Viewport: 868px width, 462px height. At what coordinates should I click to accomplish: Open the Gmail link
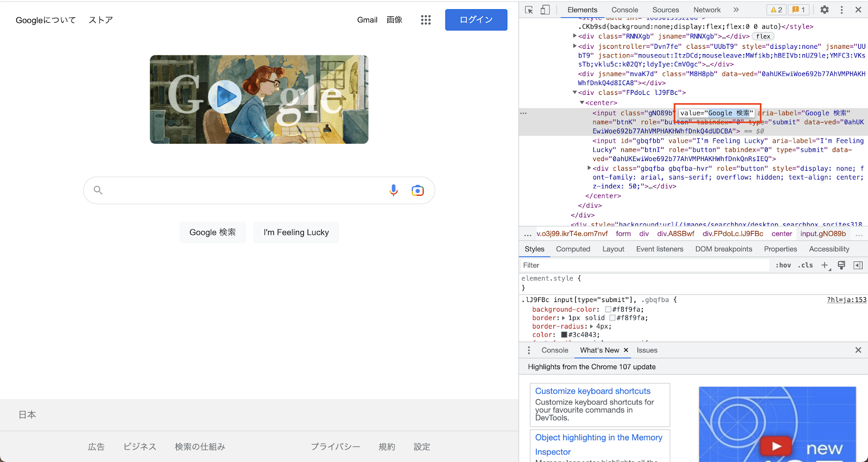tap(367, 20)
